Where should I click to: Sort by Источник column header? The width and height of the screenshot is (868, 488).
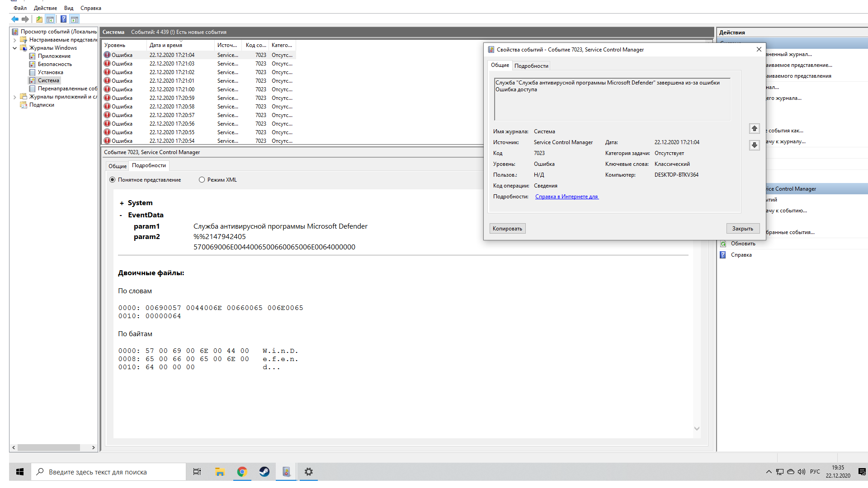tap(228, 45)
